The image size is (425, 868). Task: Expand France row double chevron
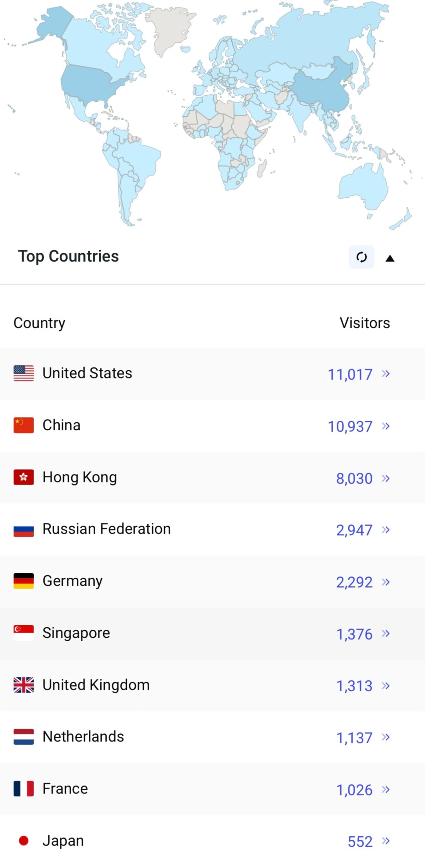pyautogui.click(x=386, y=789)
